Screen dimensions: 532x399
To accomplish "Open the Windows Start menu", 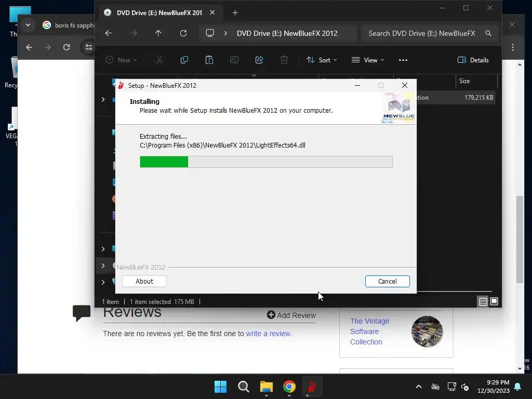I will (220, 387).
